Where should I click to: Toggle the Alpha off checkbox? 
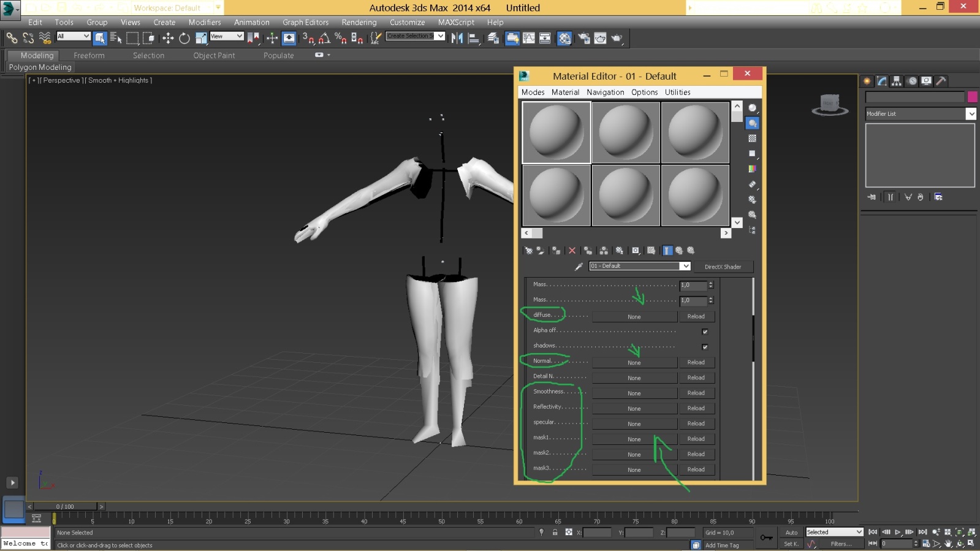(x=705, y=332)
